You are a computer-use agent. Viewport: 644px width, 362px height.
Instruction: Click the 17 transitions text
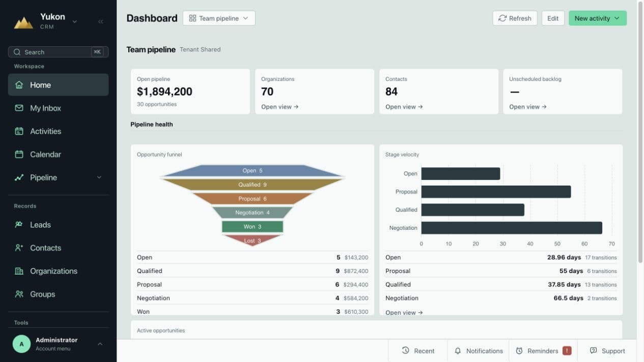pyautogui.click(x=601, y=258)
